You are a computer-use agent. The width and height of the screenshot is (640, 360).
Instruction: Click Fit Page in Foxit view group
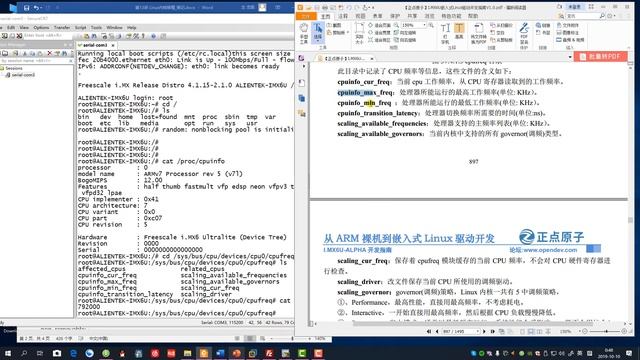(x=380, y=25)
